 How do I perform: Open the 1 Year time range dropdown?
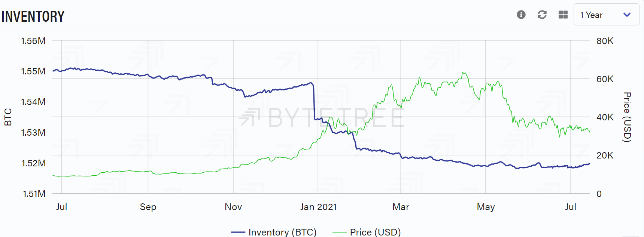(606, 15)
